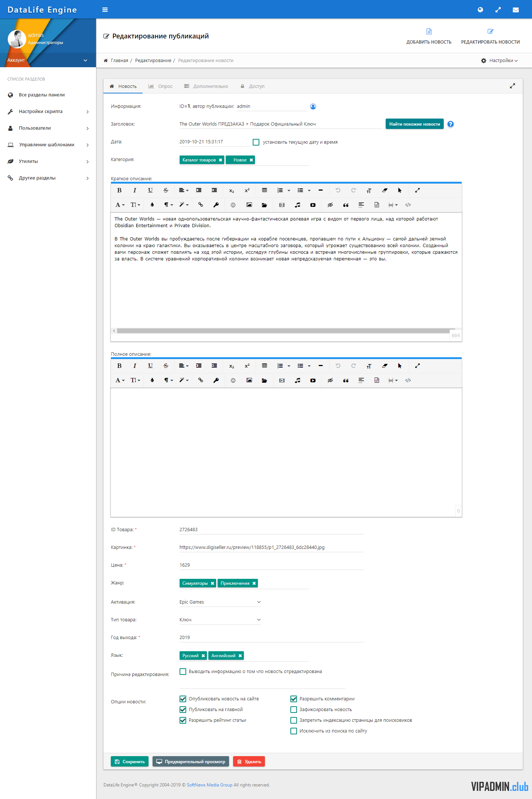Insert YouTube media in short description editor
532x799 pixels.
(x=313, y=205)
